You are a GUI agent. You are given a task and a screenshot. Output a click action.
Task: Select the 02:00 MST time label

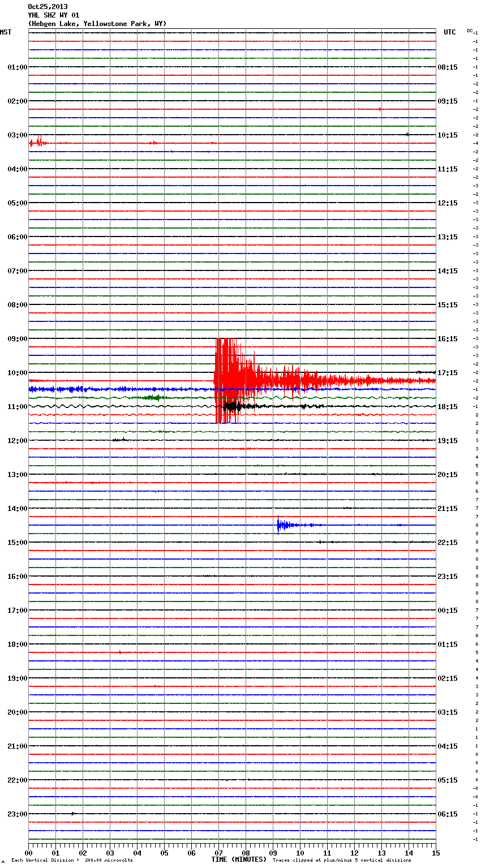[17, 101]
